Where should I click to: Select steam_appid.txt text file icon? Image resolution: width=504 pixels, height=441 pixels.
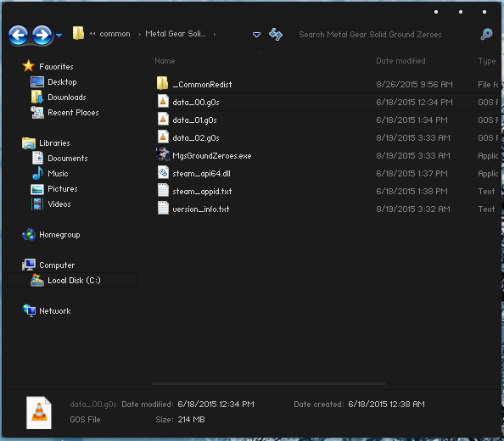click(163, 190)
